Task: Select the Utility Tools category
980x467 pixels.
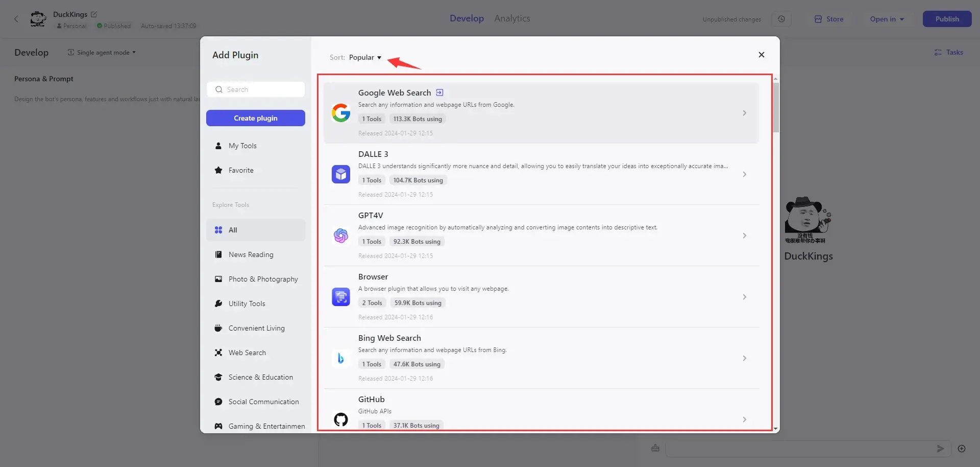Action: (256, 303)
